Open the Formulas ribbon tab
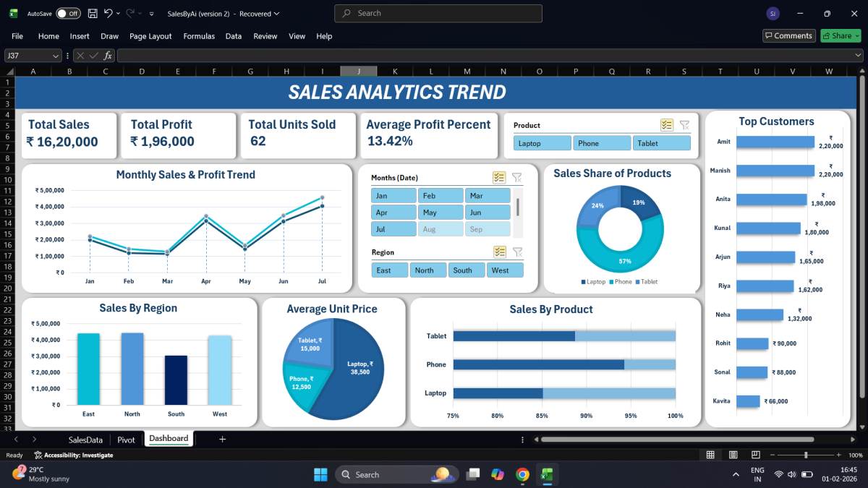 coord(199,36)
